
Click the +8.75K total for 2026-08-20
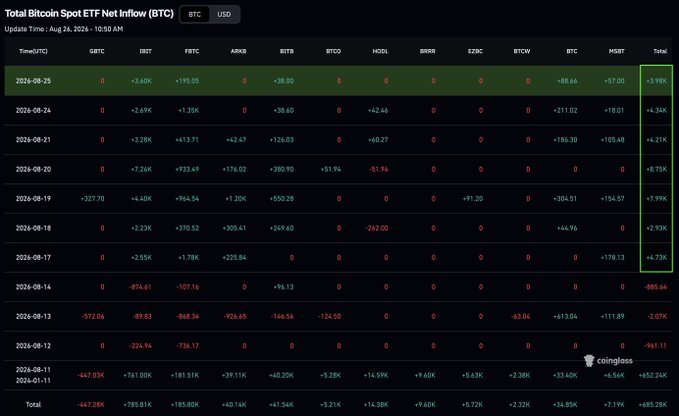pyautogui.click(x=656, y=169)
